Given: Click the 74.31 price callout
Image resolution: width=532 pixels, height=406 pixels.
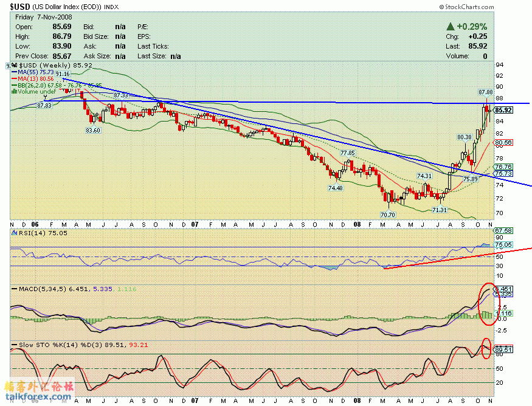Looking at the screenshot, I should click(424, 176).
